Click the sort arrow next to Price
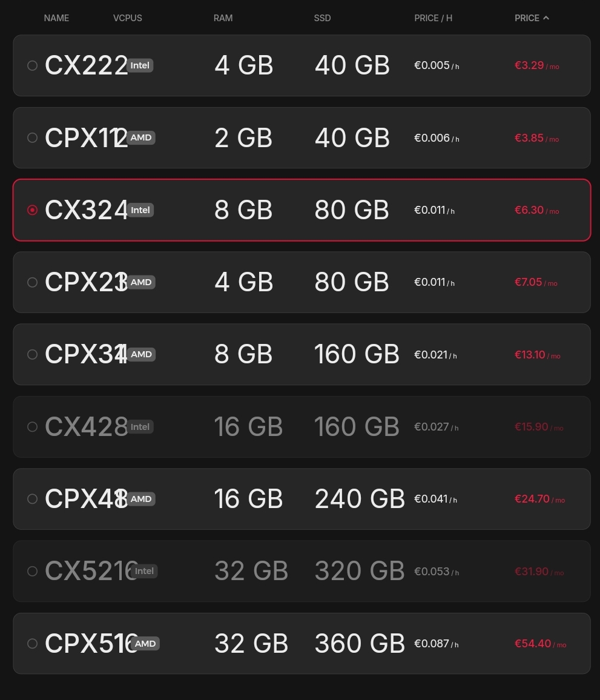600x700 pixels. tap(546, 18)
